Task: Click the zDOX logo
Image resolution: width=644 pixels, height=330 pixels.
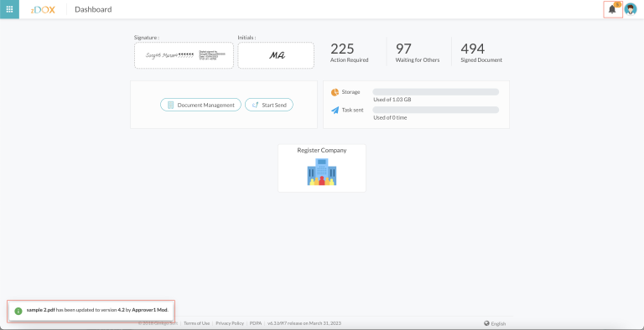Action: click(x=43, y=9)
